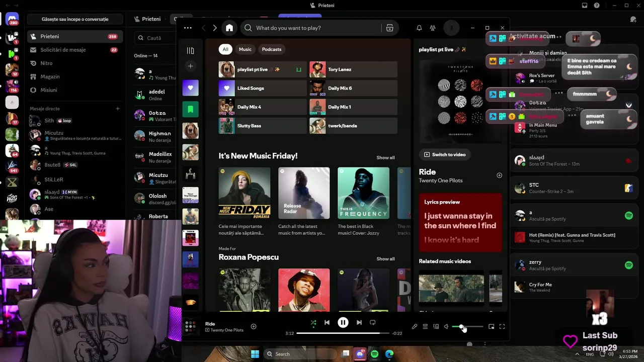Open the Tory Lanez tile
The height and width of the screenshot is (362, 644).
click(353, 69)
